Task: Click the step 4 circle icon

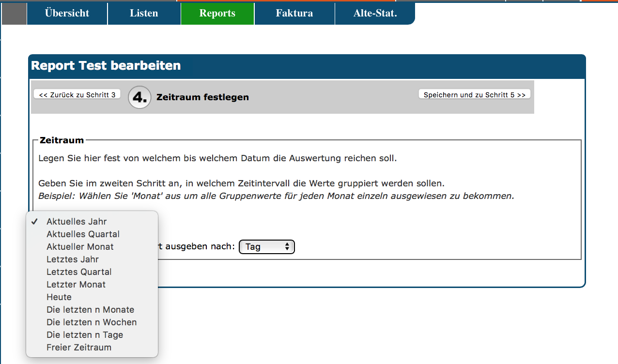Action: (139, 97)
